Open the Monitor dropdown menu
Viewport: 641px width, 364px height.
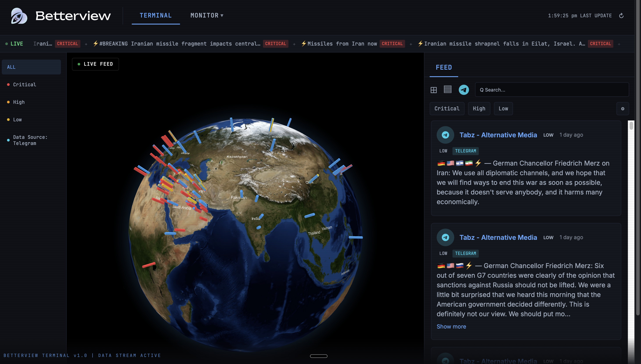coord(207,16)
